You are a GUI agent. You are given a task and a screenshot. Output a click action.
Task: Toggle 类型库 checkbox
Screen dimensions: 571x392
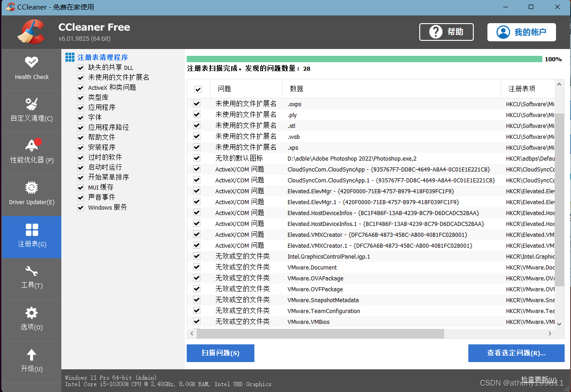80,98
